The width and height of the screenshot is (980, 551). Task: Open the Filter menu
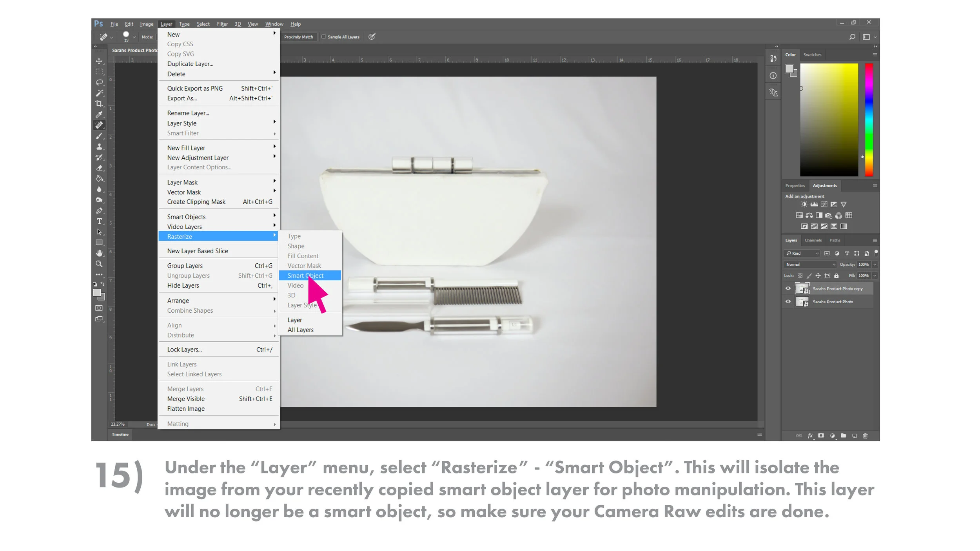pos(222,24)
